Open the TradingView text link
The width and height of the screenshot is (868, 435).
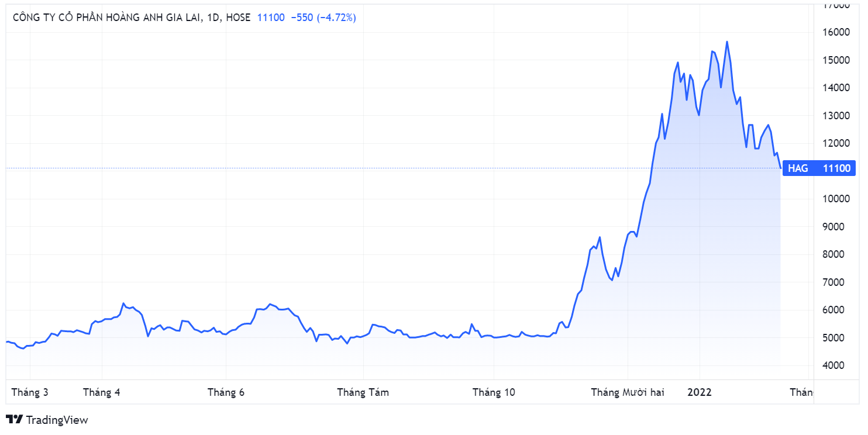pos(57,420)
